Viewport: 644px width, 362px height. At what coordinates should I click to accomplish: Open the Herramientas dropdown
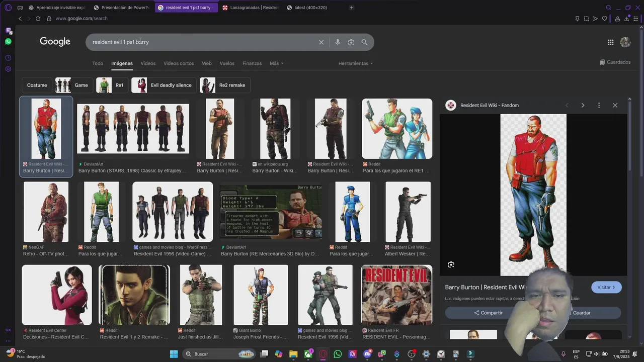pyautogui.click(x=356, y=63)
